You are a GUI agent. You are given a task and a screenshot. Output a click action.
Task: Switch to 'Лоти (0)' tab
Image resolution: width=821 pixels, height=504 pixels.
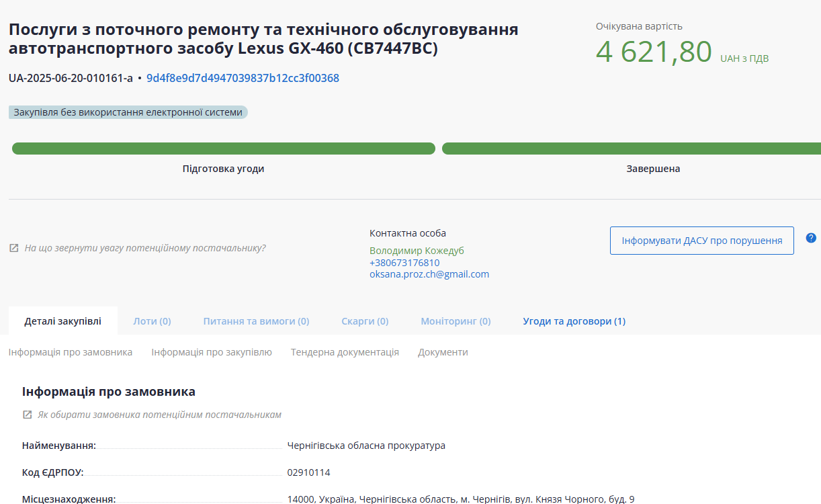point(152,321)
